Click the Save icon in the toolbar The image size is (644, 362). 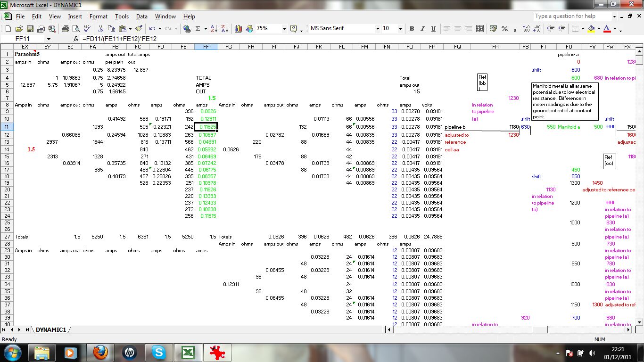point(30,29)
